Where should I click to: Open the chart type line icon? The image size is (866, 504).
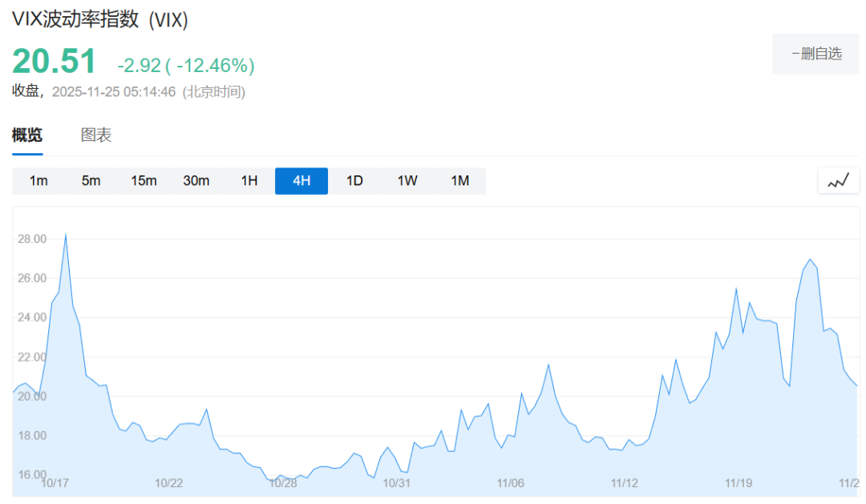tap(838, 180)
